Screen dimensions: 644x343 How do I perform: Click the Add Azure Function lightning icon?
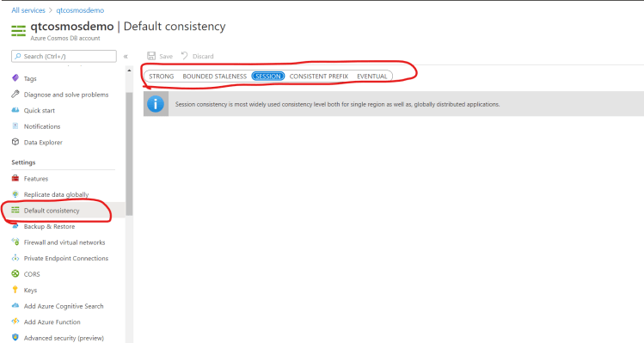point(15,322)
